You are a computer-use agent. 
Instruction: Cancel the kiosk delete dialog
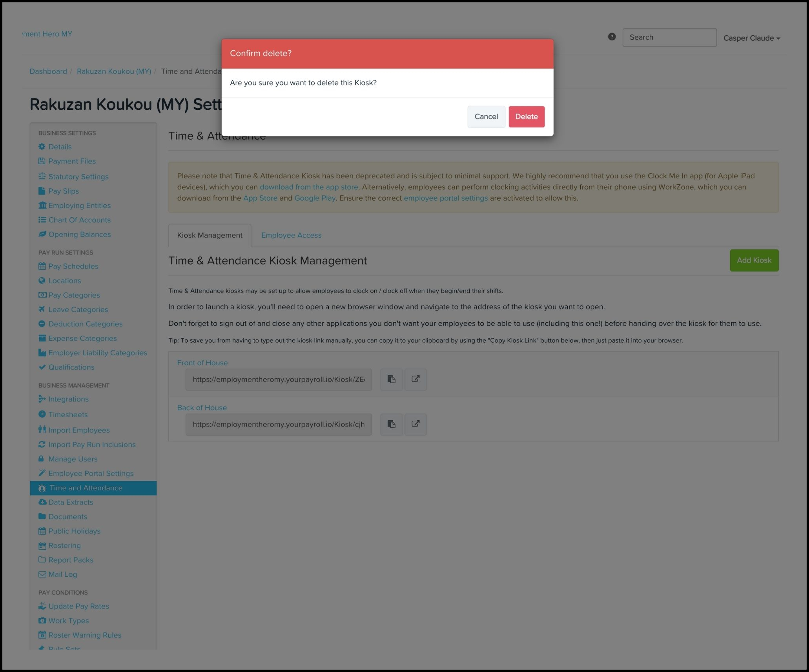[x=486, y=116]
